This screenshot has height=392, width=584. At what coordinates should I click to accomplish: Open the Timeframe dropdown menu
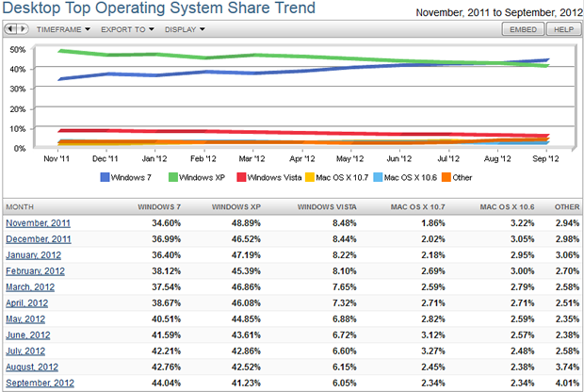coord(63,29)
